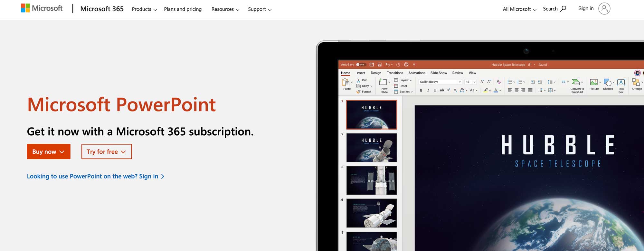The image size is (644, 251).
Task: Select slide 3 thumbnail in the slide panel
Action: point(371,180)
